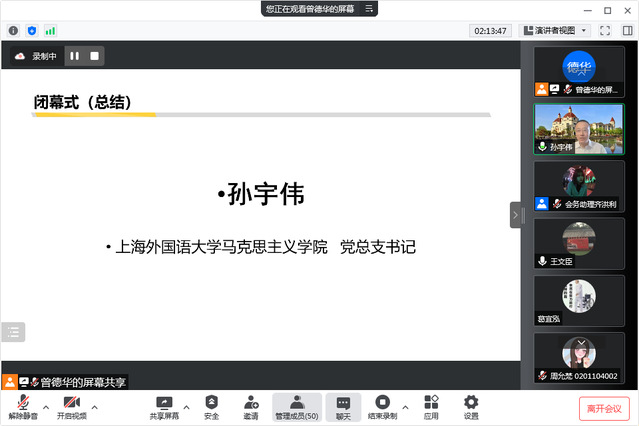Click the 结束录制 end recording icon
The image size is (639, 426).
click(x=382, y=404)
